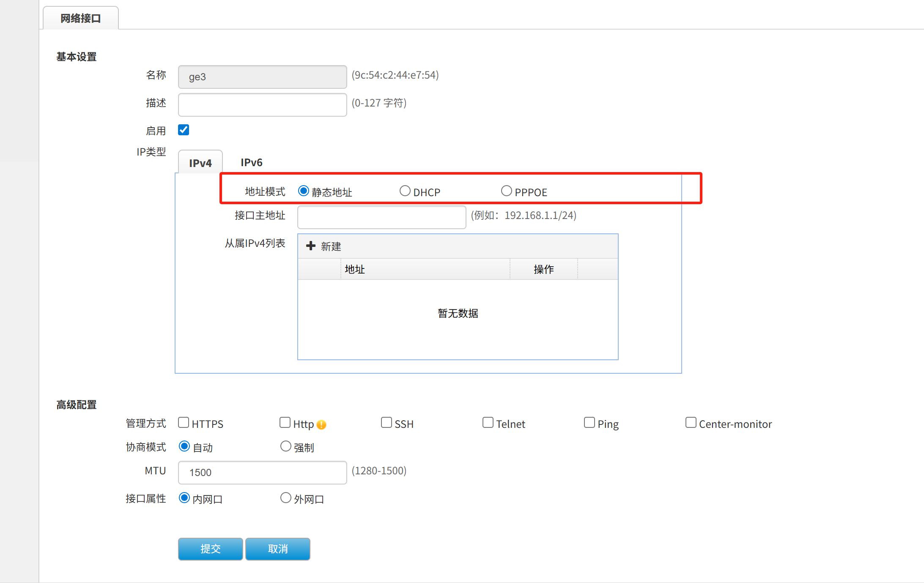
Task: Open the 网络接口 tab
Action: 80,18
